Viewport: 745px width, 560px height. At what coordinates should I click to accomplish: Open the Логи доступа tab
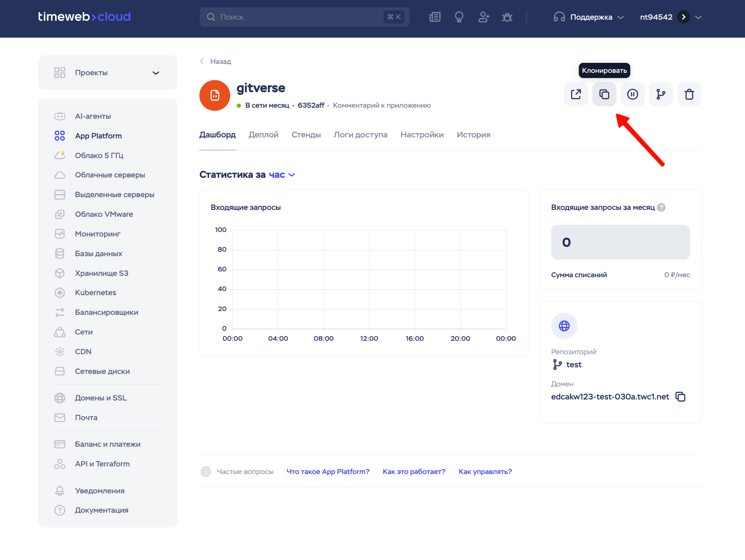click(x=360, y=135)
